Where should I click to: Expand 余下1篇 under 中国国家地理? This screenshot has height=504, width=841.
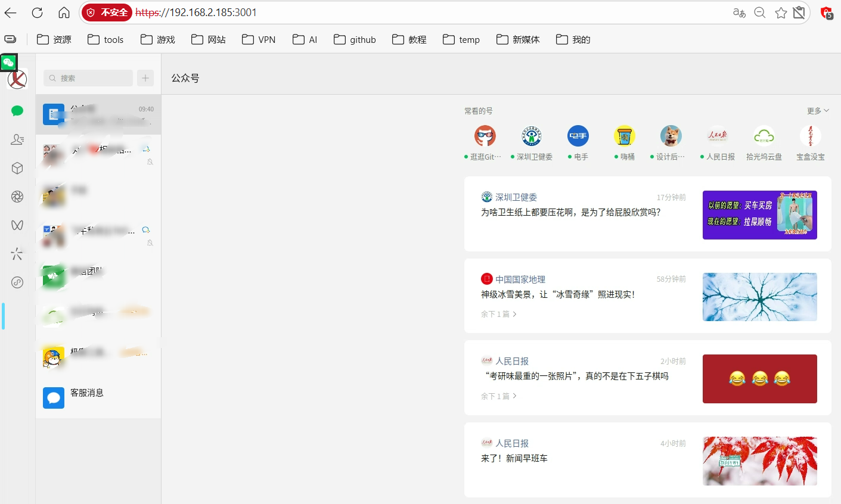[x=498, y=314]
